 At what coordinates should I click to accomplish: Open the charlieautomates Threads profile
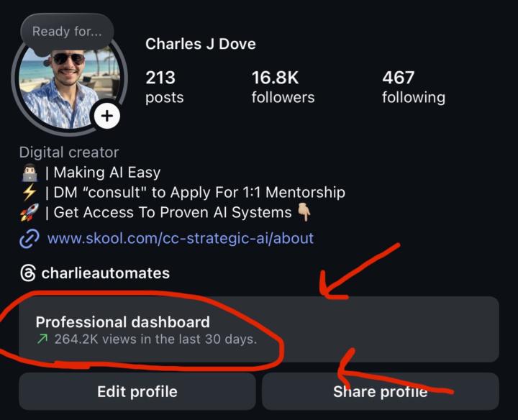(x=105, y=273)
